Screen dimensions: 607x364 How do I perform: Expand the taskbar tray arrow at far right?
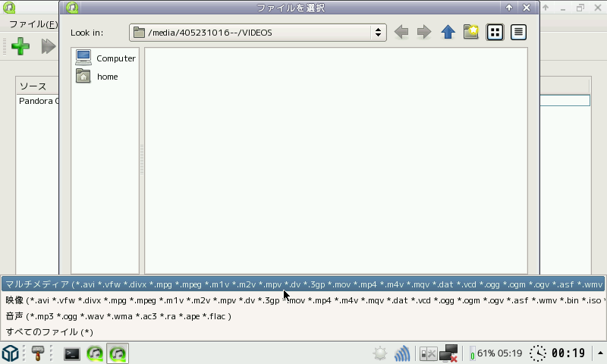[x=600, y=353]
